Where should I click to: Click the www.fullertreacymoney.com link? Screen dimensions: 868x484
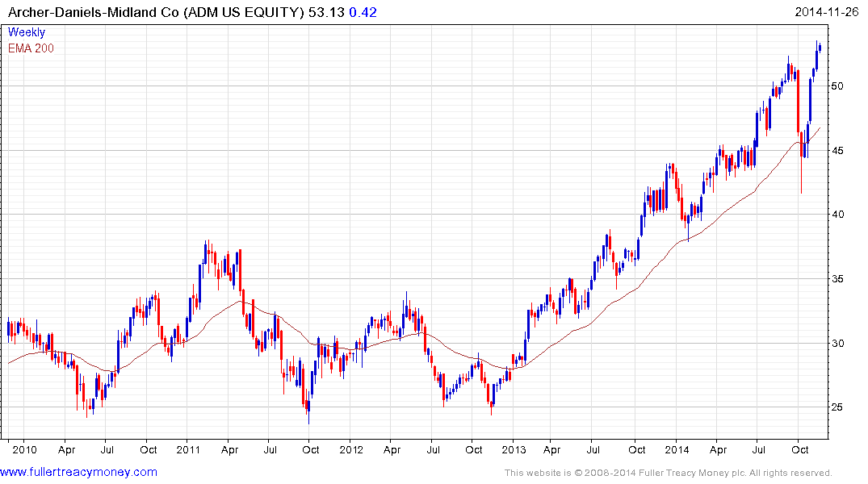pos(79,472)
